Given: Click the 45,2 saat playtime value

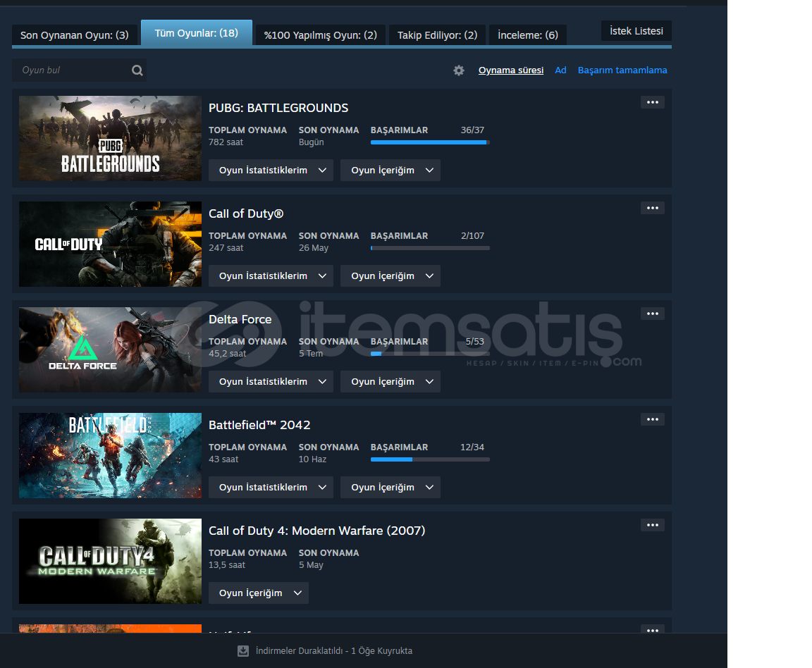Looking at the screenshot, I should [x=228, y=353].
